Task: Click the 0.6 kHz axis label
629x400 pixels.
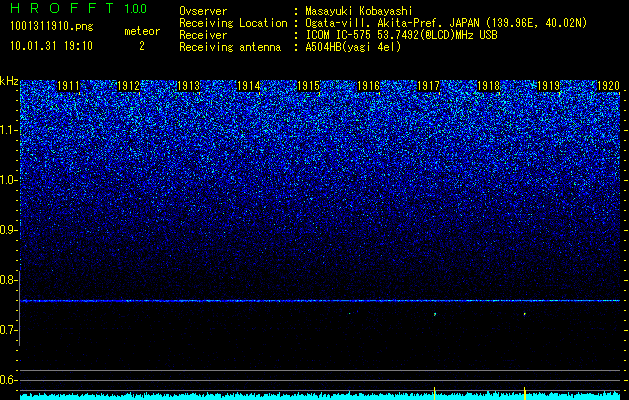Action: 9,380
